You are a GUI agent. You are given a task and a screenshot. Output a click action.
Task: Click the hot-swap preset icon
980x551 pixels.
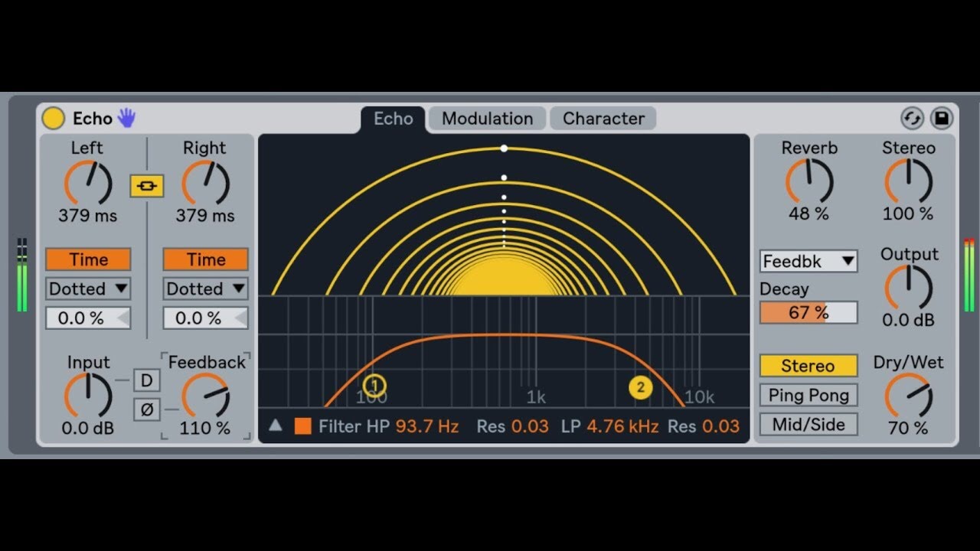tap(912, 119)
